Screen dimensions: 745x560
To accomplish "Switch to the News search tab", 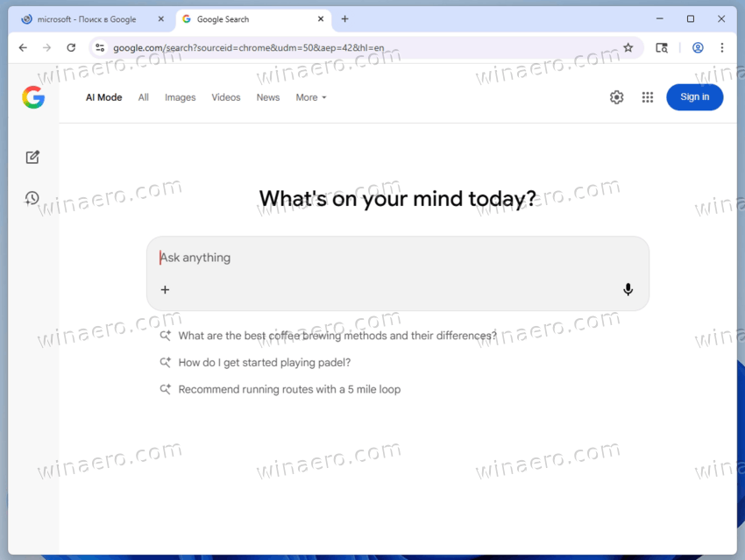I will [267, 97].
